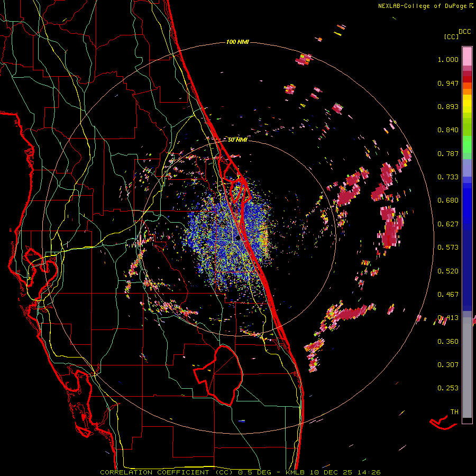Click the 0.893 scale value
Screen dimensions: 476x476
448,106
